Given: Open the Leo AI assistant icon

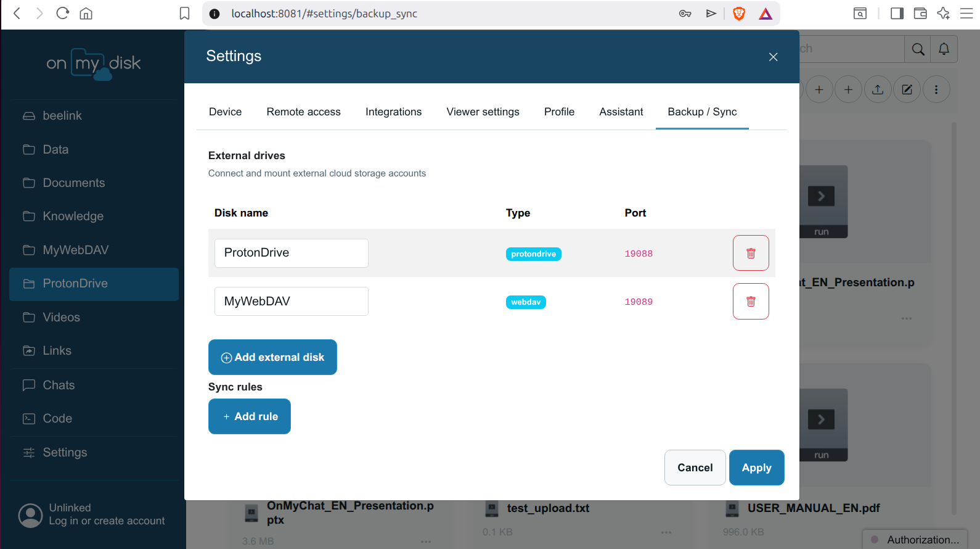Looking at the screenshot, I should coord(943,14).
